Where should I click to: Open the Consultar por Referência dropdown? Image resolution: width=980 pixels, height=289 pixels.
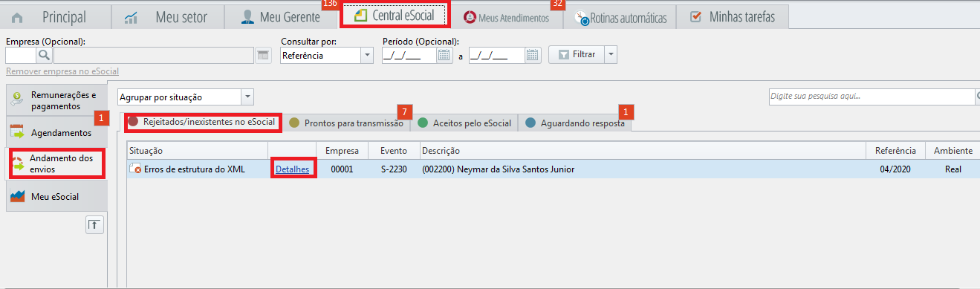[327, 55]
